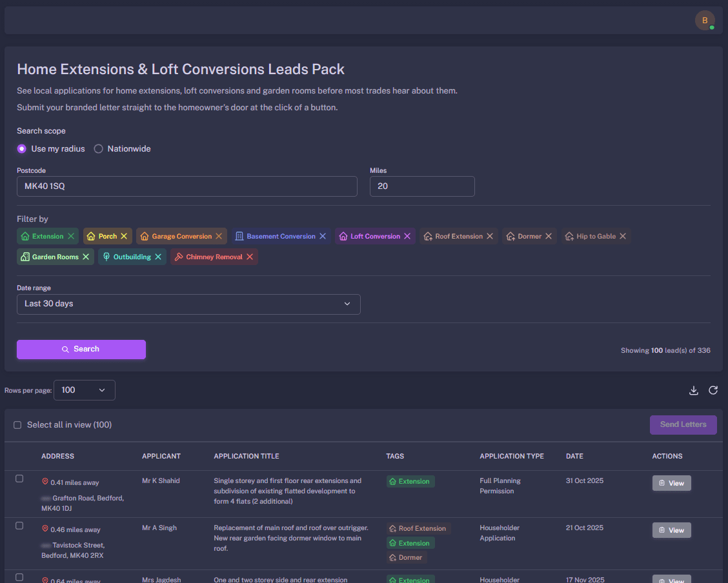Remove the Chimney Removal filter tag
The image size is (728, 583).
(x=250, y=257)
